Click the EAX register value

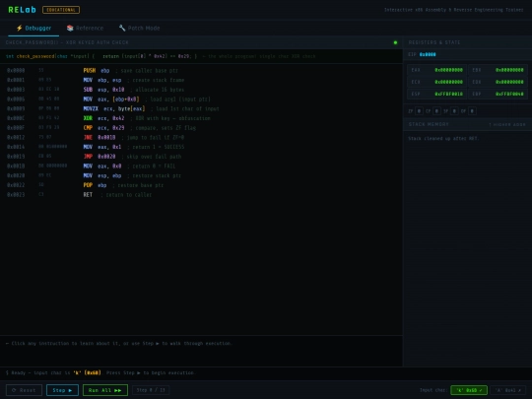(x=448, y=70)
